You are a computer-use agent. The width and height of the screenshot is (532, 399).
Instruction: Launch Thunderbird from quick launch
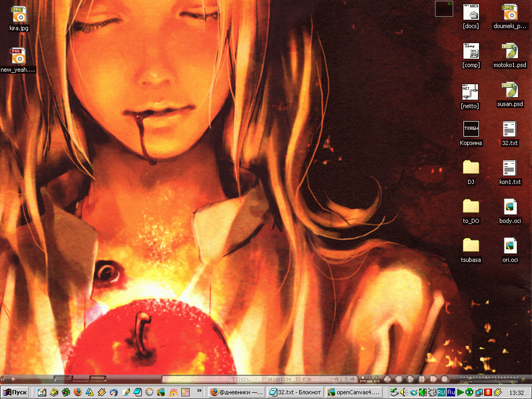(x=114, y=393)
